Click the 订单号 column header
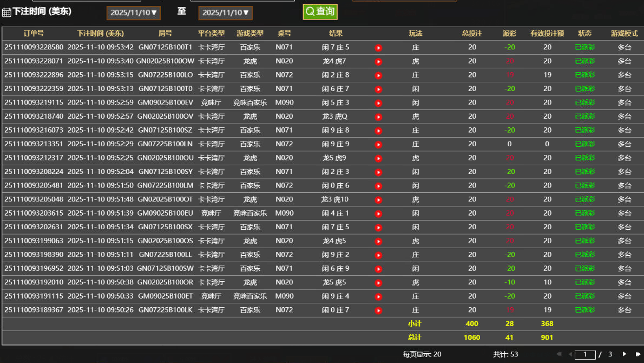 pos(34,33)
